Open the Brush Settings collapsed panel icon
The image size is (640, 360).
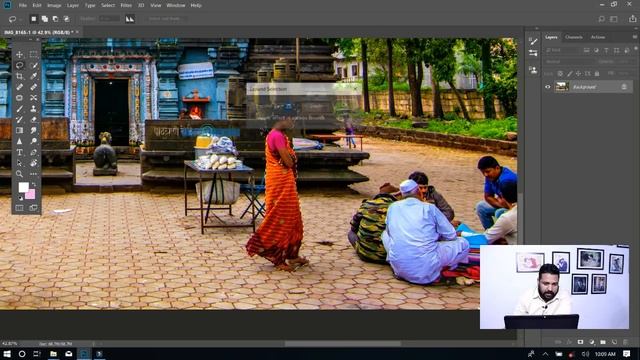tap(533, 41)
